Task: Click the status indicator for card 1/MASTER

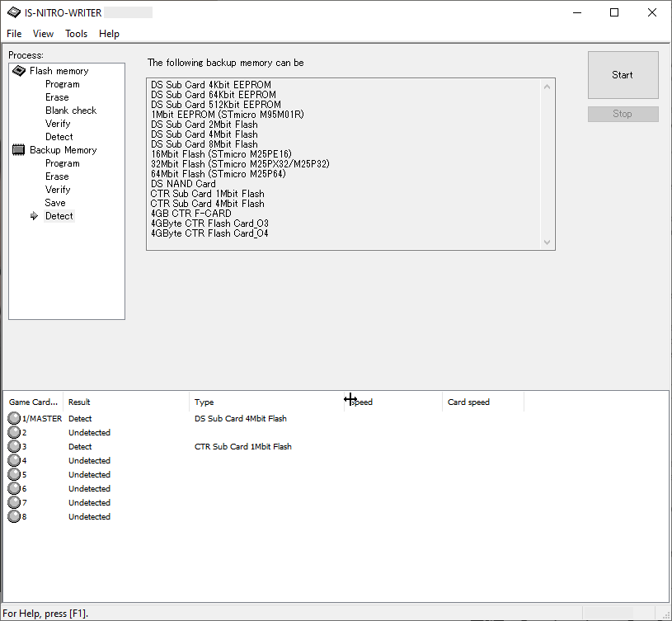Action: [x=14, y=418]
